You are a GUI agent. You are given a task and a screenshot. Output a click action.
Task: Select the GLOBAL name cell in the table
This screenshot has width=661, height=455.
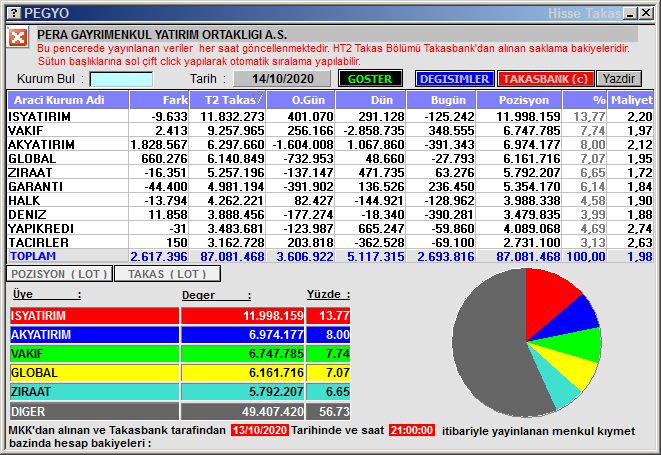pos(68,158)
